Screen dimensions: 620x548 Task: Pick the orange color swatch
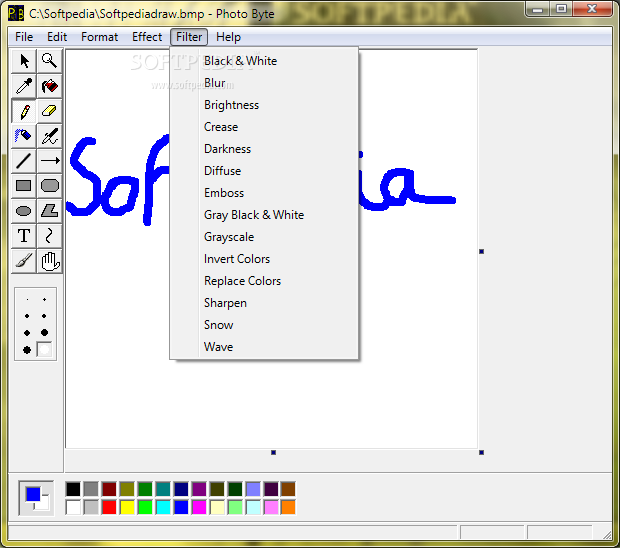tap(288, 507)
